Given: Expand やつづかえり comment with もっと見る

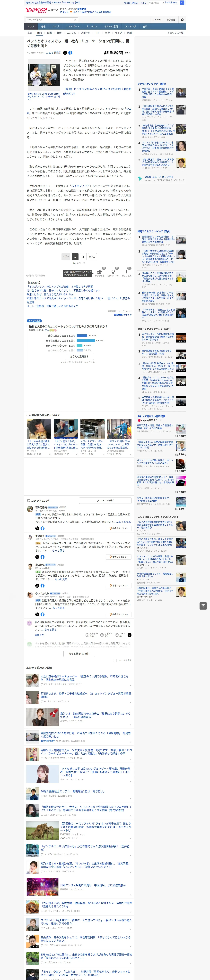Looking at the screenshot, I should (x=58, y=608).
